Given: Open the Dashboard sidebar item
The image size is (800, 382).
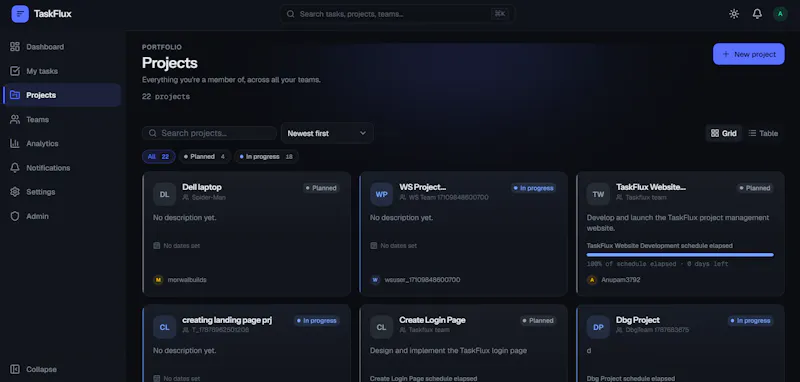Looking at the screenshot, I should click(62, 47).
